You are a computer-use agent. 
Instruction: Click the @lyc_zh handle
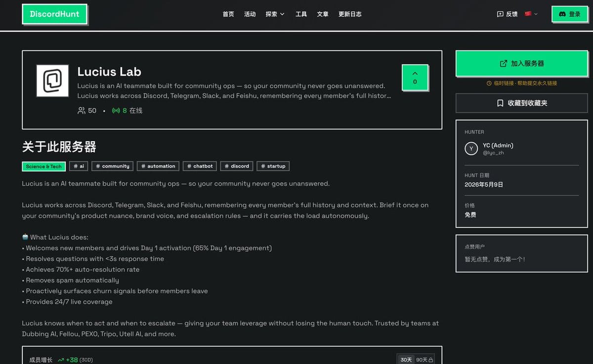(493, 153)
